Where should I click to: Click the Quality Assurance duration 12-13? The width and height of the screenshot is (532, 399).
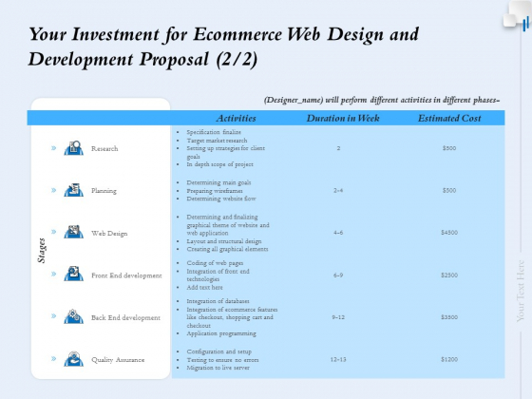(x=338, y=359)
